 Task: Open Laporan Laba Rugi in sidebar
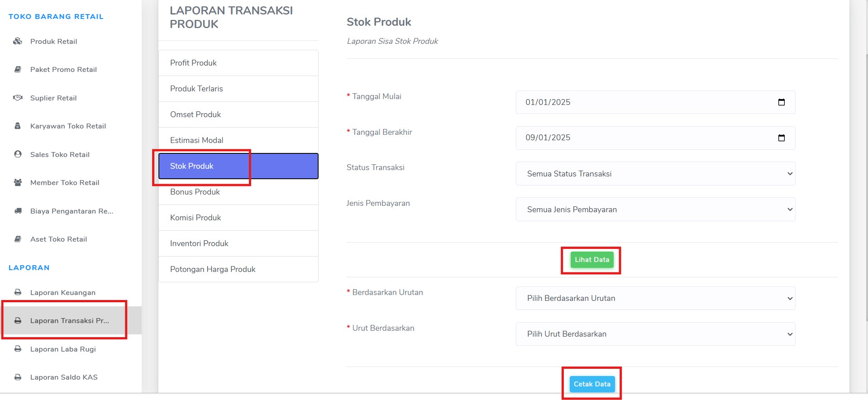pyautogui.click(x=63, y=349)
